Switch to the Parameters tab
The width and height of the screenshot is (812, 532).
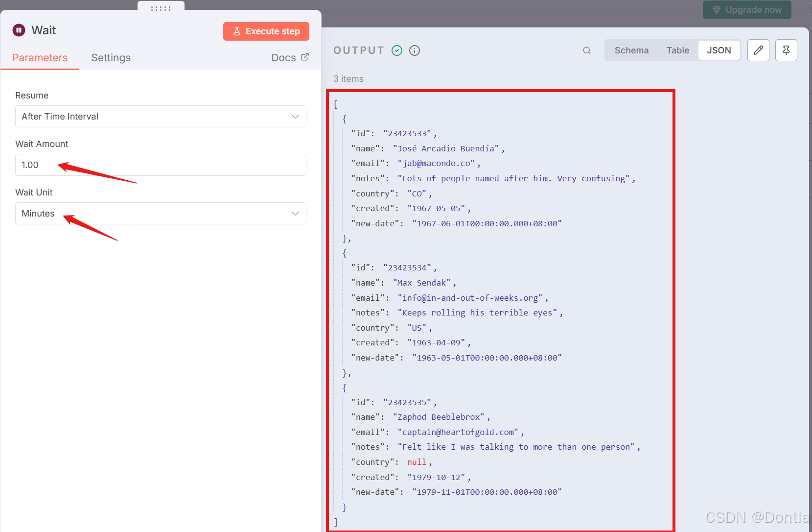point(40,58)
